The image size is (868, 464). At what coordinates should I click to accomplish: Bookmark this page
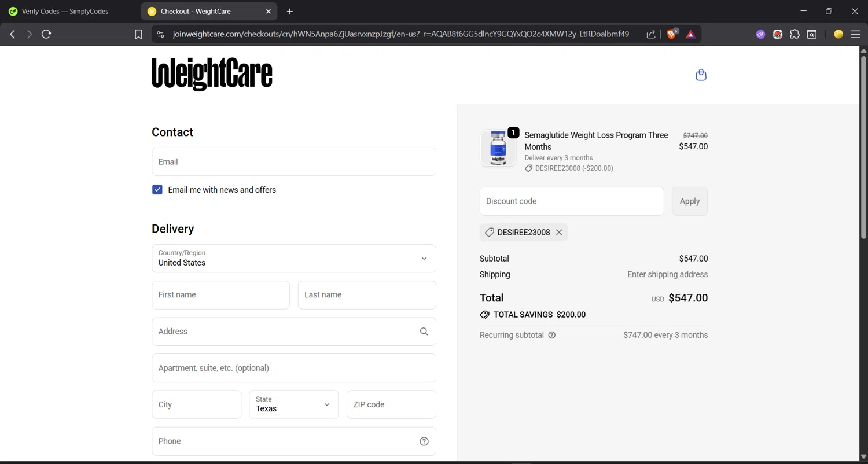click(x=138, y=34)
